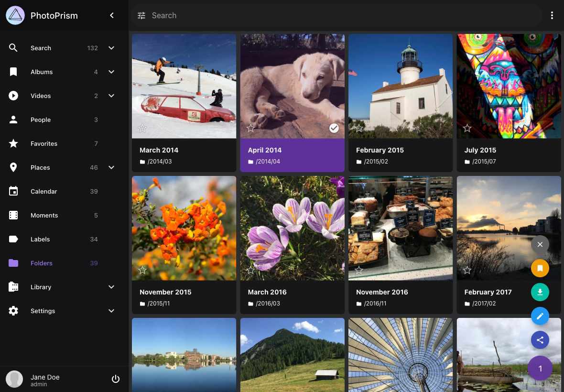The height and width of the screenshot is (392, 564).
Task: Open the February 2015 folder title
Action: click(380, 150)
